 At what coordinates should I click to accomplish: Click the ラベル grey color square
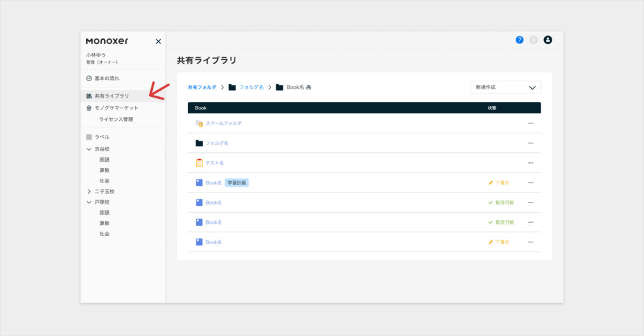click(x=89, y=137)
